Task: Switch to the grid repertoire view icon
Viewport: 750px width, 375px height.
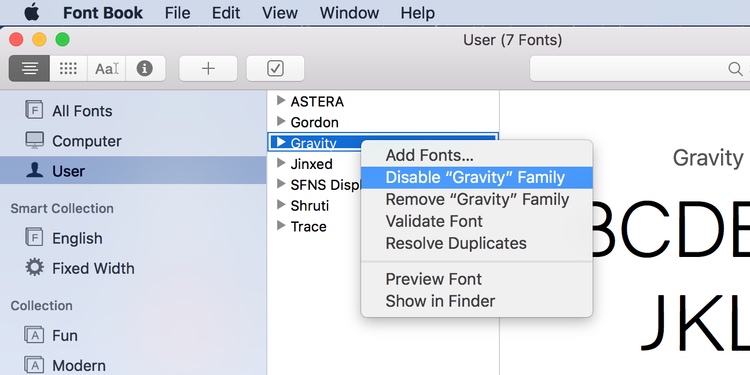Action: coord(68,69)
